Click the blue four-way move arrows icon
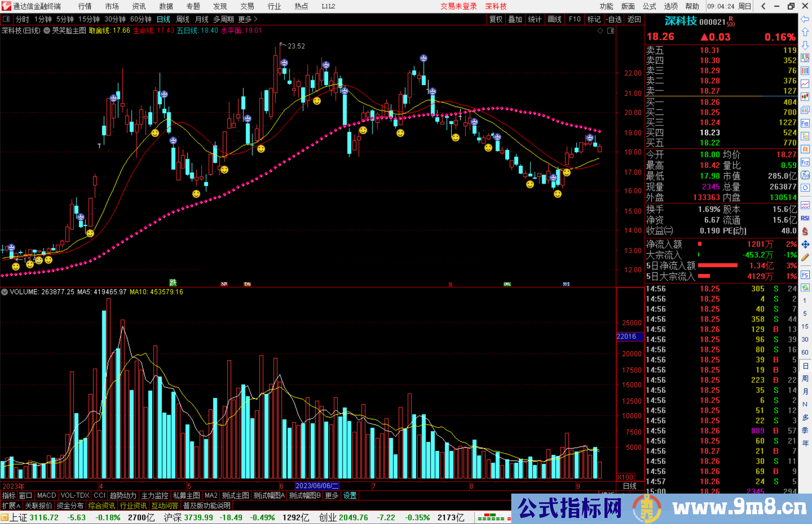812x524 pixels. pos(805,245)
